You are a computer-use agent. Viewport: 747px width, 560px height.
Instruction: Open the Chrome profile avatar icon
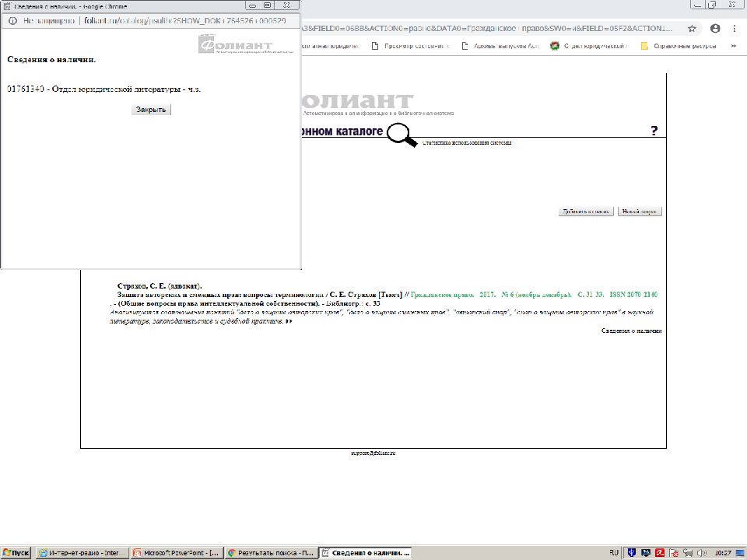pyautogui.click(x=715, y=28)
